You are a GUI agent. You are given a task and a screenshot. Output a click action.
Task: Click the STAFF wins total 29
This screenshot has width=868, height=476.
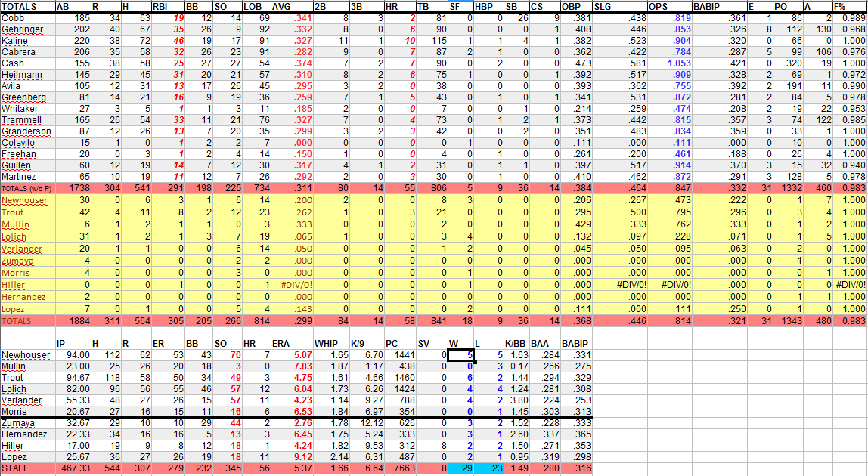click(460, 468)
